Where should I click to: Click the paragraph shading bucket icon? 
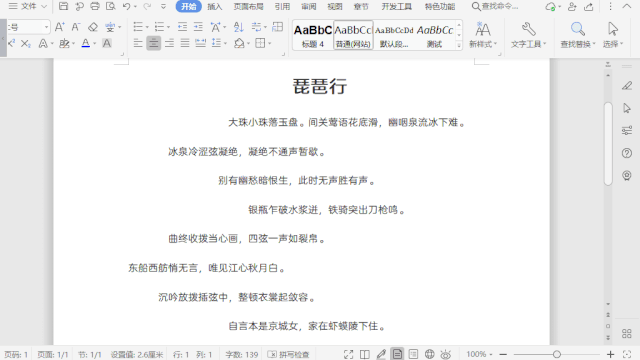[239, 43]
